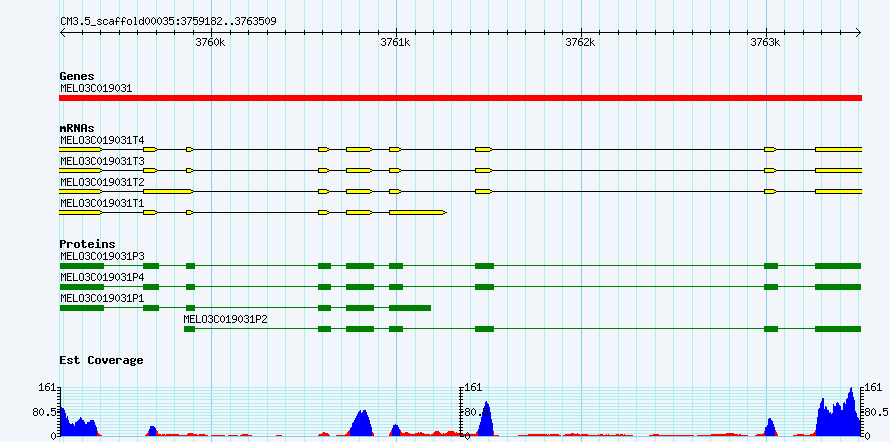Click the red MELO3C019031 gene bar
890x442 pixels.
point(460,98)
